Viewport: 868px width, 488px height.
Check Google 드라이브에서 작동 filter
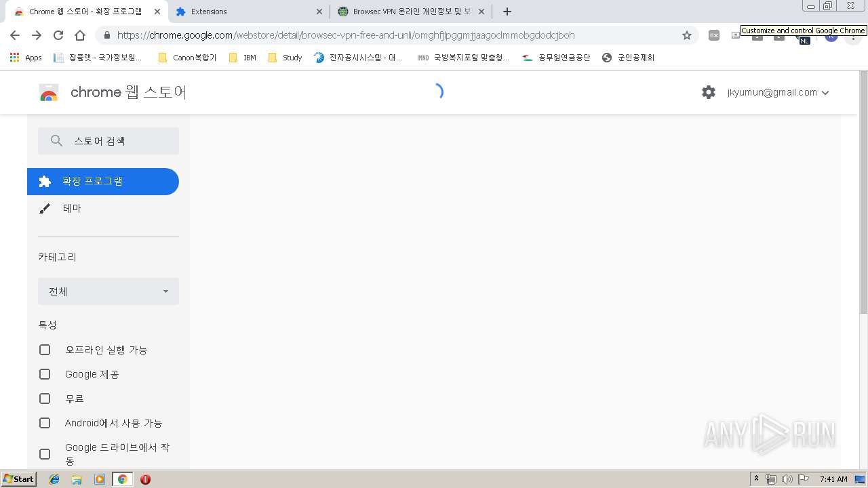[45, 454]
